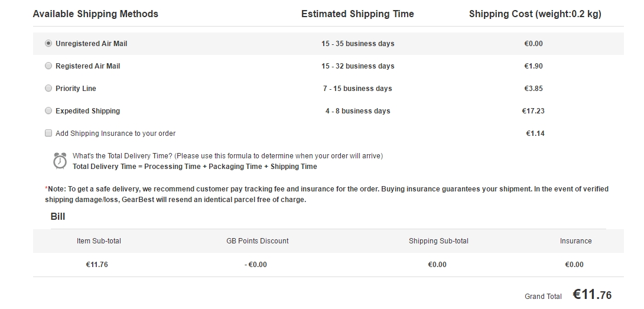Click the "Item Sub-total" column label
Image resolution: width=644 pixels, height=309 pixels.
tap(99, 241)
